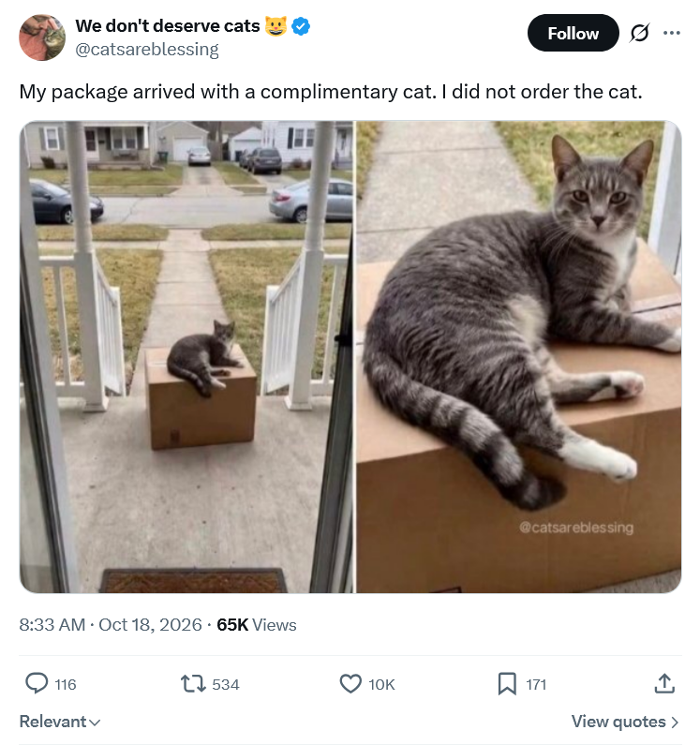
Task: Open the @catsareblessing handle link
Action: click(x=147, y=49)
